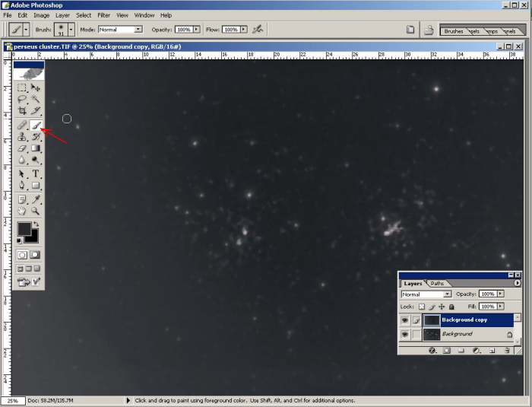Select the Eraser tool
The width and height of the screenshot is (532, 407).
click(22, 148)
